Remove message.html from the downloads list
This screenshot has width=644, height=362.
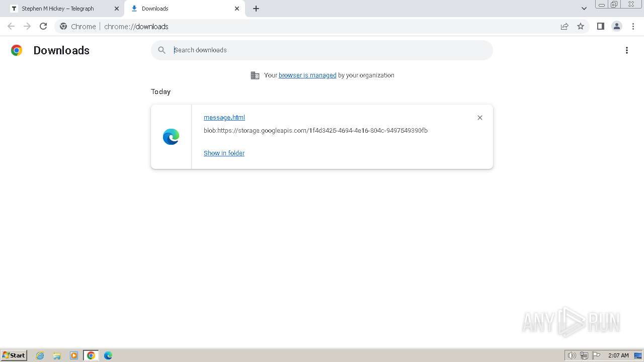(480, 118)
